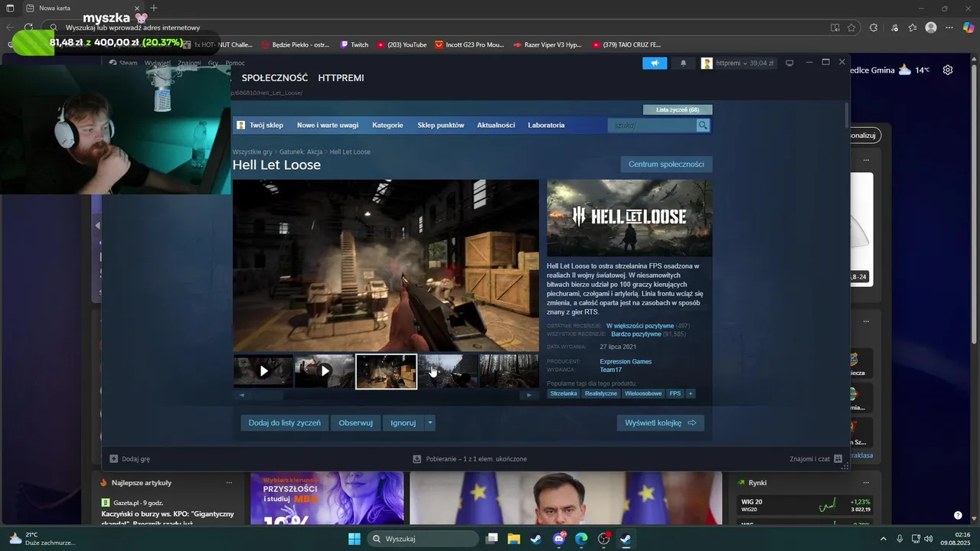
Task: Click the Realistyczne tag
Action: [600, 393]
